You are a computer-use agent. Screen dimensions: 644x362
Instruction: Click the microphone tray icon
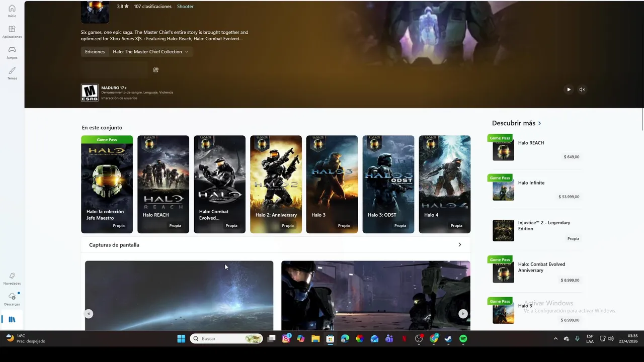[x=577, y=339]
